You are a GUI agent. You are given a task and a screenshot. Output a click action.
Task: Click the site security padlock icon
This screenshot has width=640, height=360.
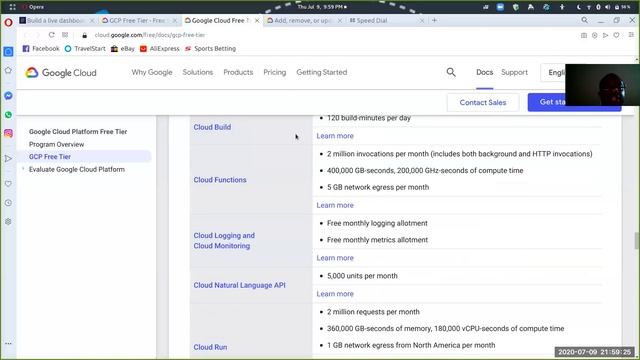(84, 36)
